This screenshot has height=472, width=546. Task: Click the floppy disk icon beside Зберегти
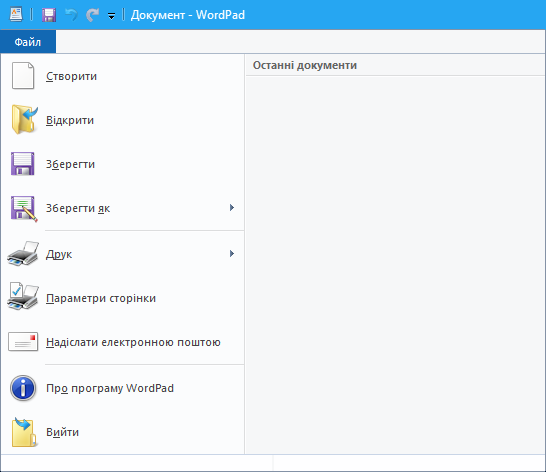(x=23, y=163)
